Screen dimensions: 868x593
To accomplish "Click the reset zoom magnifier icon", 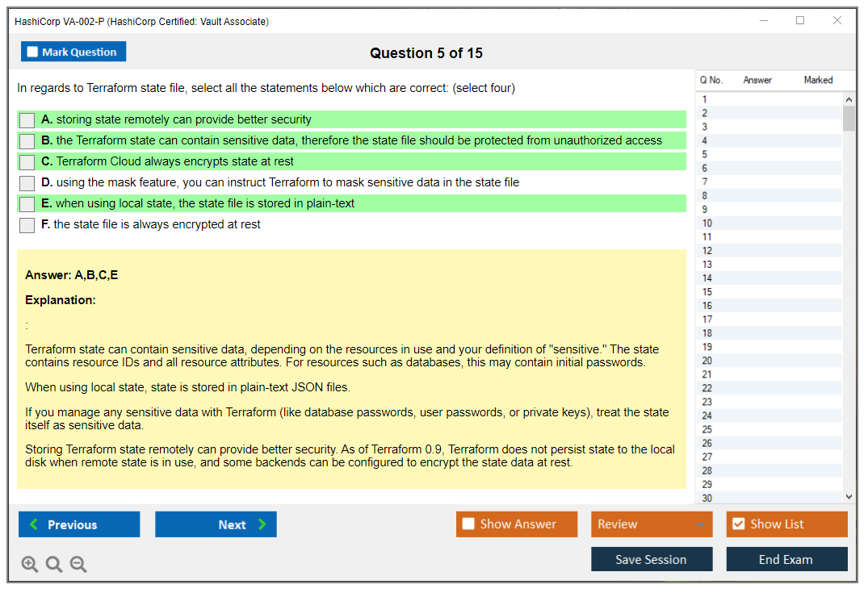I will pyautogui.click(x=54, y=564).
